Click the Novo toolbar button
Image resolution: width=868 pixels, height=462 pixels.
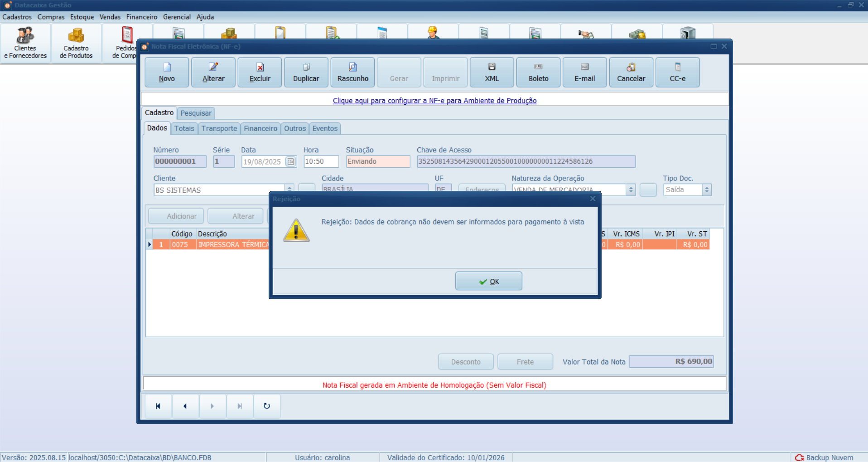(167, 72)
